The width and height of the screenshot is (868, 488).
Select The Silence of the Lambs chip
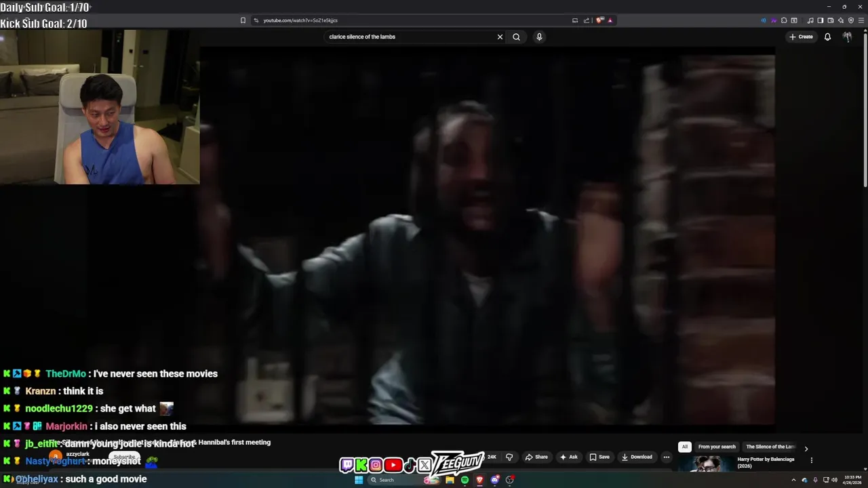click(770, 447)
